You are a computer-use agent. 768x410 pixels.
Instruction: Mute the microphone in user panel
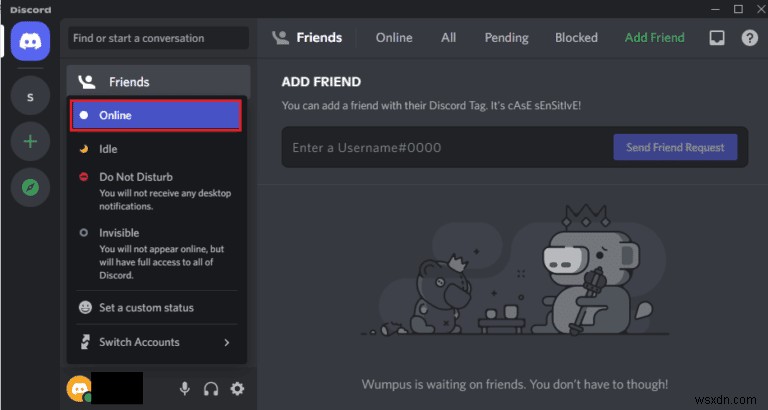tap(185, 389)
